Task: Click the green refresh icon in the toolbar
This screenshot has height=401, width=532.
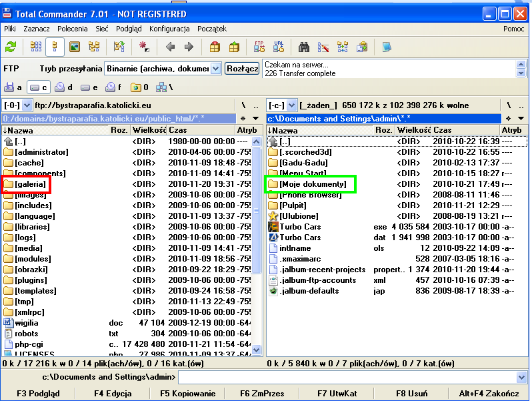Action: pyautogui.click(x=11, y=47)
